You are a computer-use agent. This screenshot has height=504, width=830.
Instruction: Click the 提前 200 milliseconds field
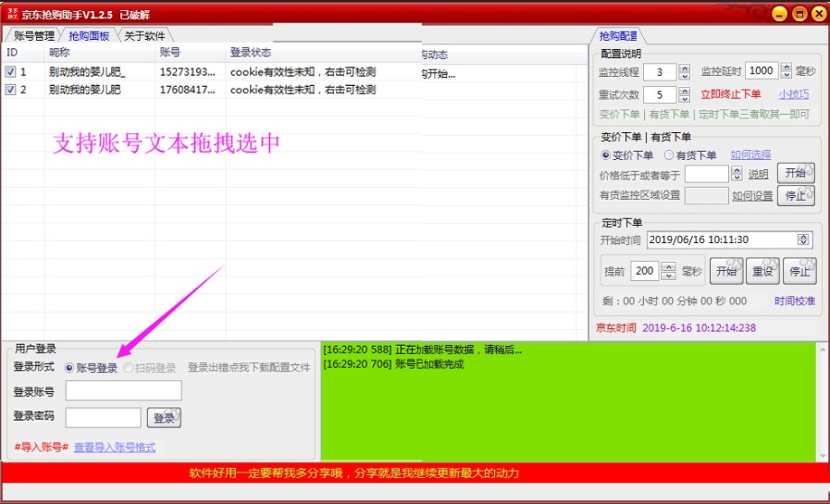click(x=645, y=271)
